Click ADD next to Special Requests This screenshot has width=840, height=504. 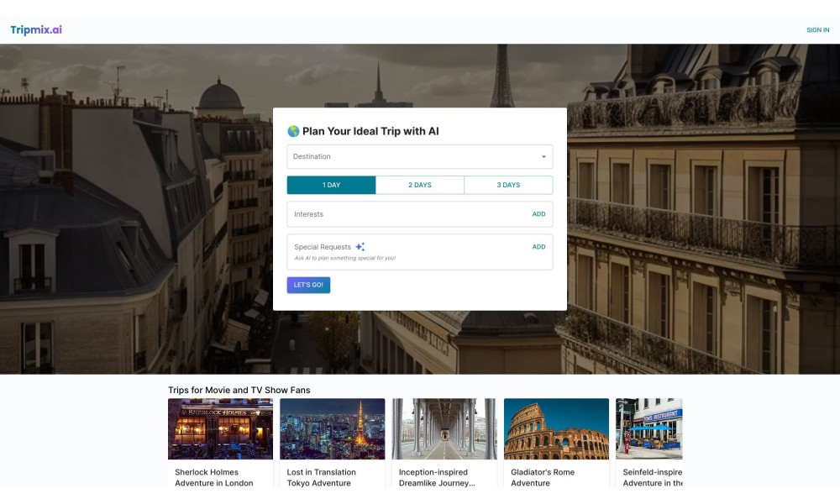[538, 247]
